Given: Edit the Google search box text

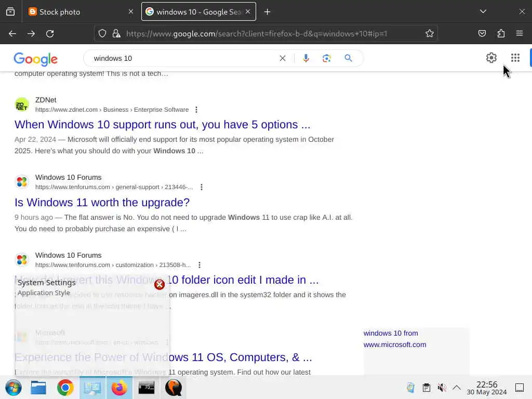Looking at the screenshot, I should tap(183, 58).
